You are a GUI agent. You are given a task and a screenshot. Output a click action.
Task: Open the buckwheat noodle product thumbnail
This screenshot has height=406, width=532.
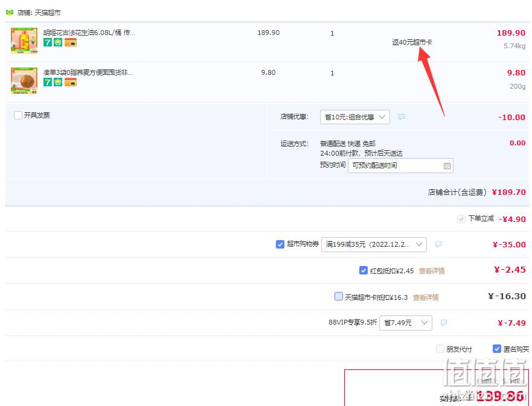24,81
